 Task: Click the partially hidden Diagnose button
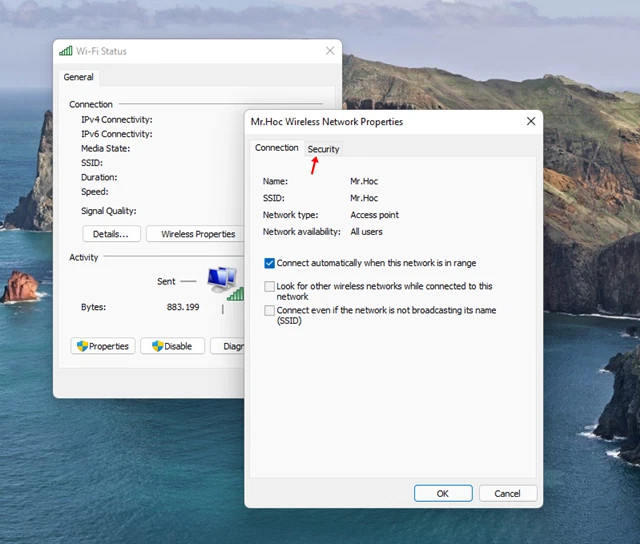click(x=227, y=346)
